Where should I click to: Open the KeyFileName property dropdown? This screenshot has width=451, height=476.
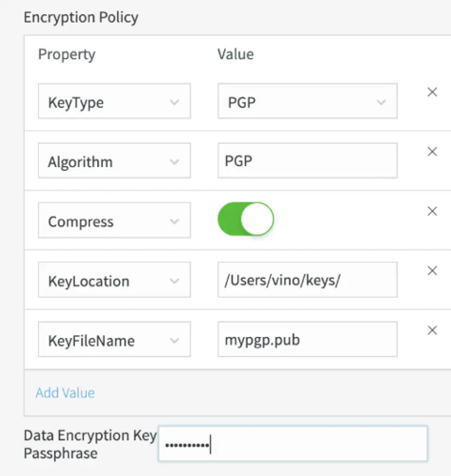[114, 339]
